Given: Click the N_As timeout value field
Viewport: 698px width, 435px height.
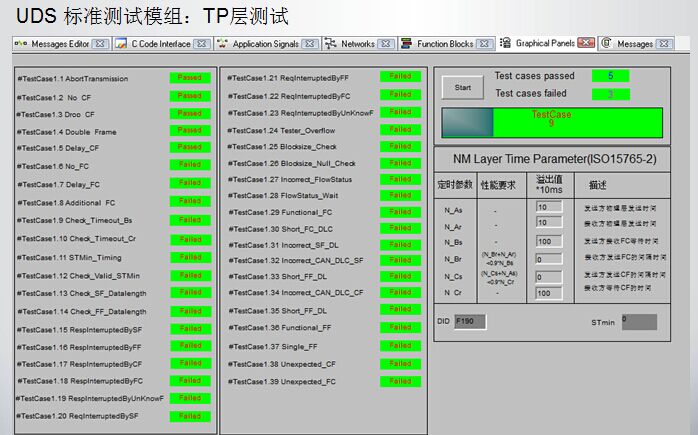Looking at the screenshot, I should coord(549,207).
